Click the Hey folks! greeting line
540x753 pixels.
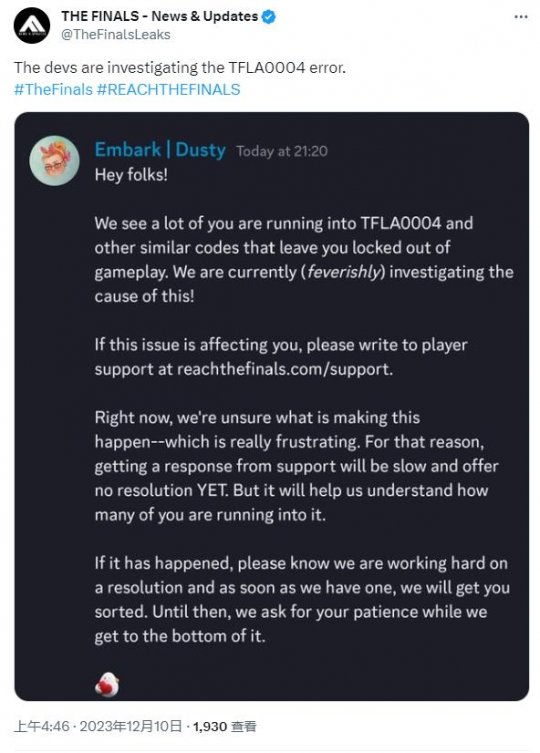pos(131,175)
